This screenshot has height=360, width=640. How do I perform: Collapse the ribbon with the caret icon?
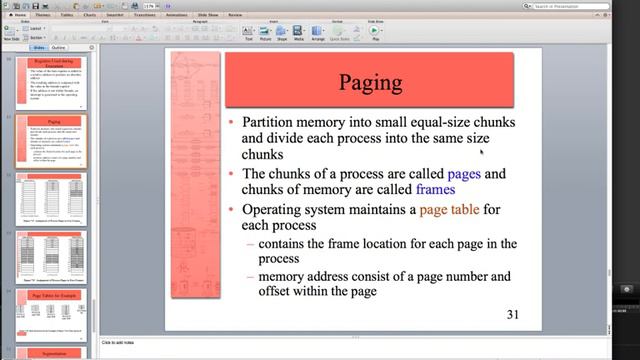click(x=597, y=15)
